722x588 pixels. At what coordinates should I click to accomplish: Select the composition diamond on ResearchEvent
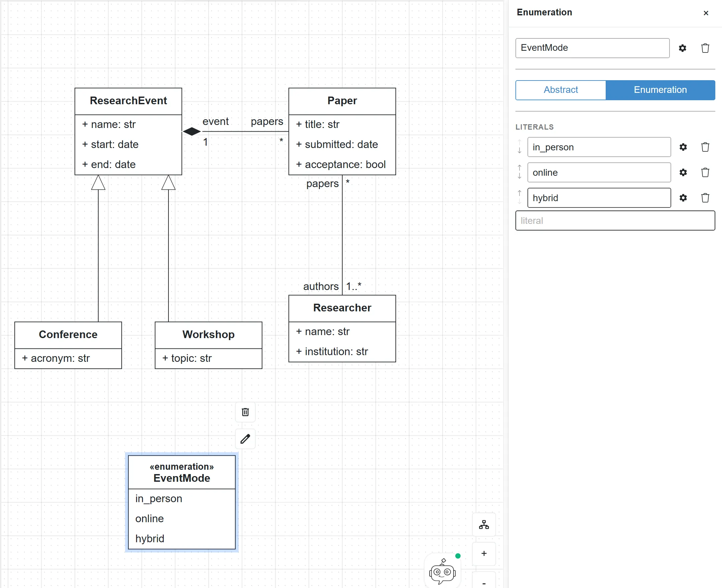point(192,131)
